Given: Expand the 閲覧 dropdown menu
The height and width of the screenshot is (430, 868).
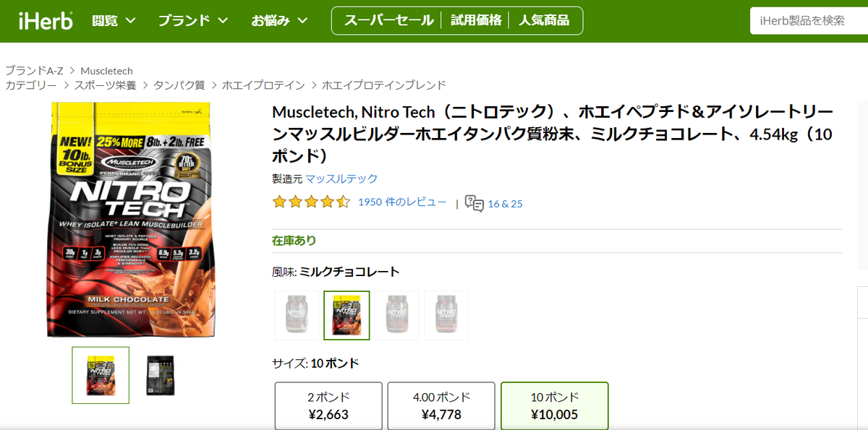Looking at the screenshot, I should (114, 20).
